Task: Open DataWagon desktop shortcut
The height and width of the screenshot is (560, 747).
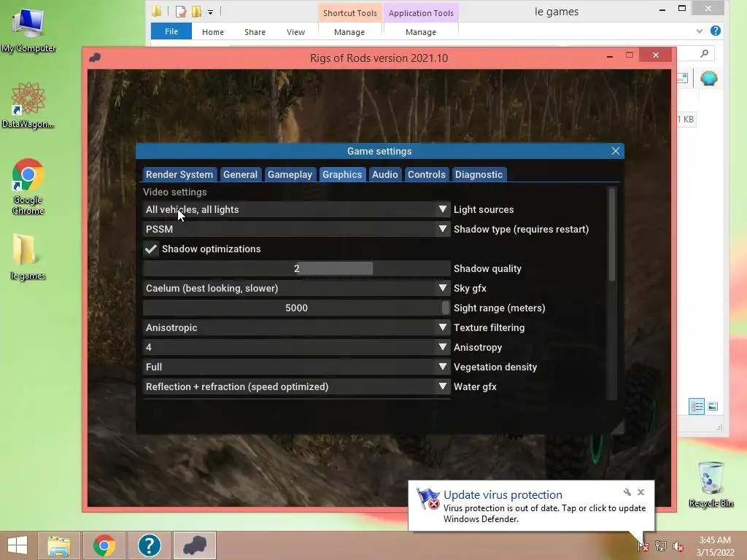Action: pyautogui.click(x=28, y=105)
